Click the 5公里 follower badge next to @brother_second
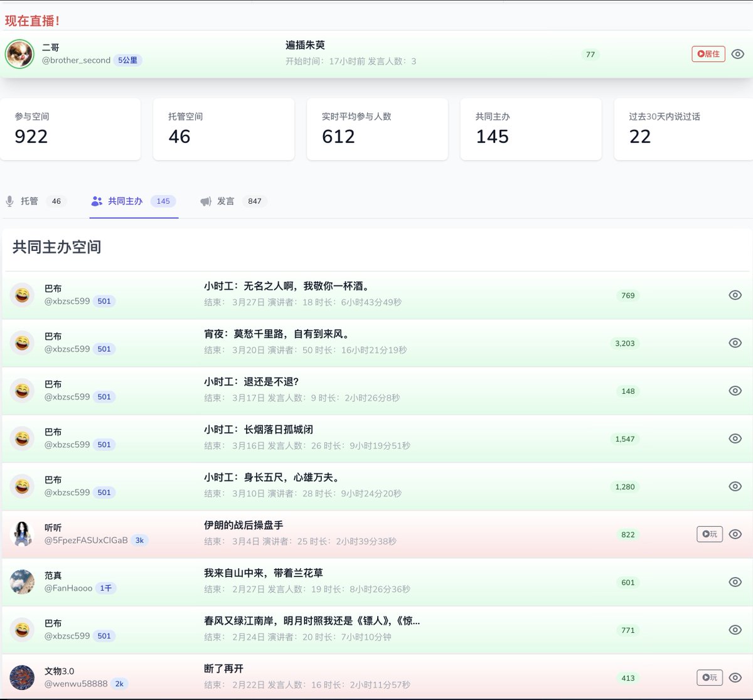The image size is (753, 700). (x=128, y=60)
